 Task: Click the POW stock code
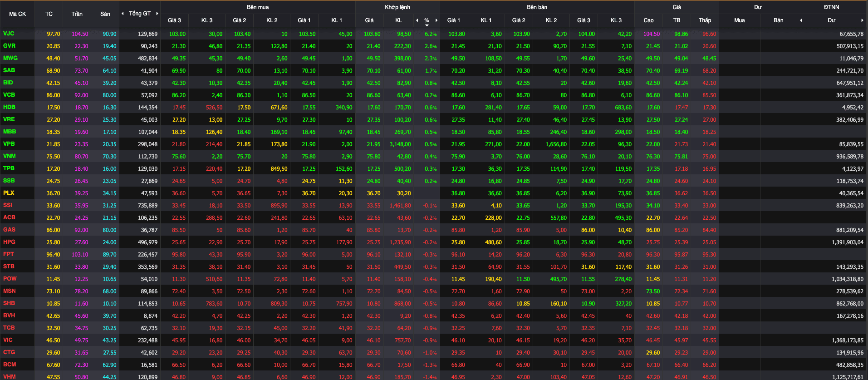[10, 279]
